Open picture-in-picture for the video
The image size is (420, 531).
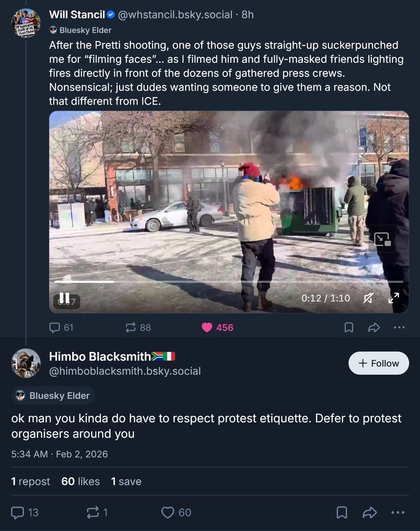click(382, 239)
